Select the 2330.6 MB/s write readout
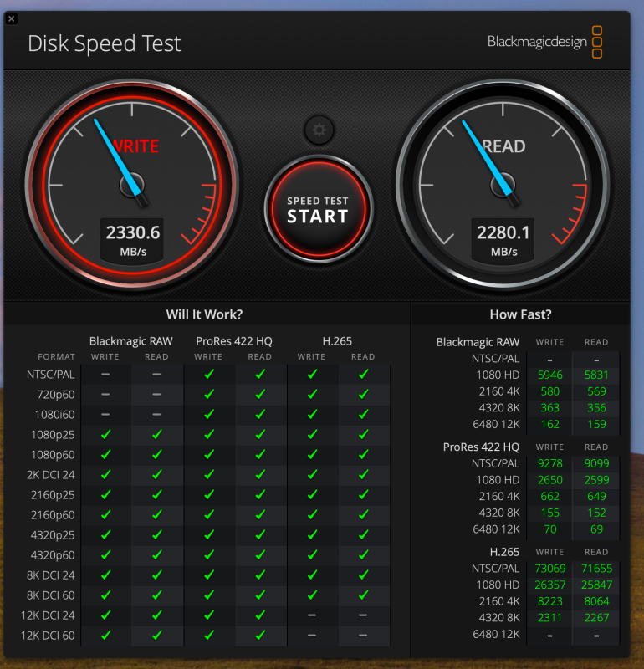 point(132,241)
